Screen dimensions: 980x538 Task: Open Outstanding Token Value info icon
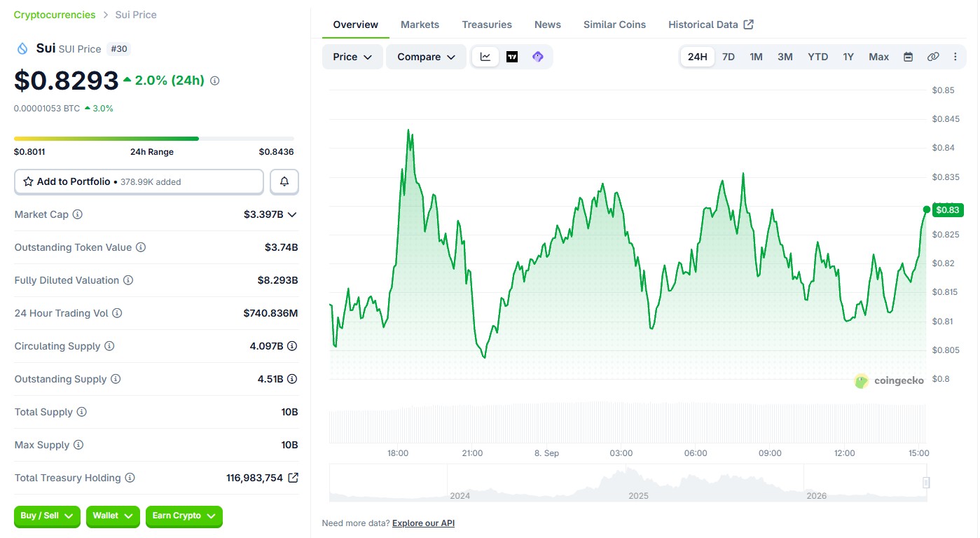pos(141,247)
